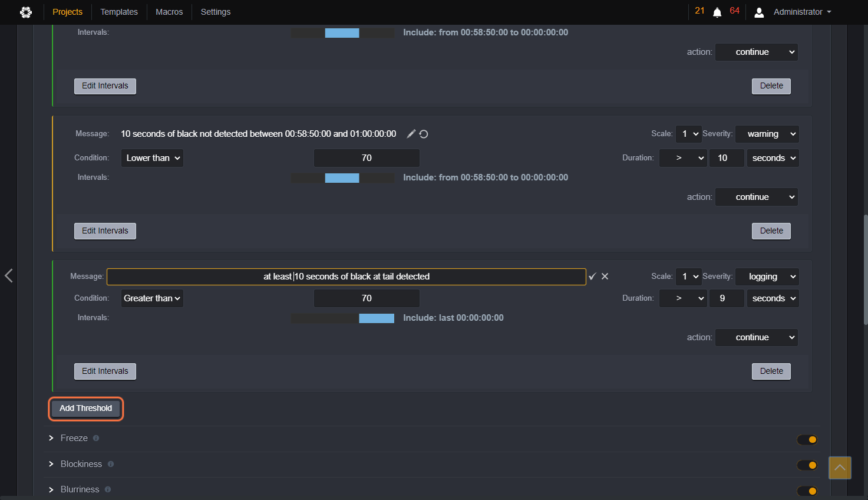Click info icon next to Freeze

click(x=96, y=438)
